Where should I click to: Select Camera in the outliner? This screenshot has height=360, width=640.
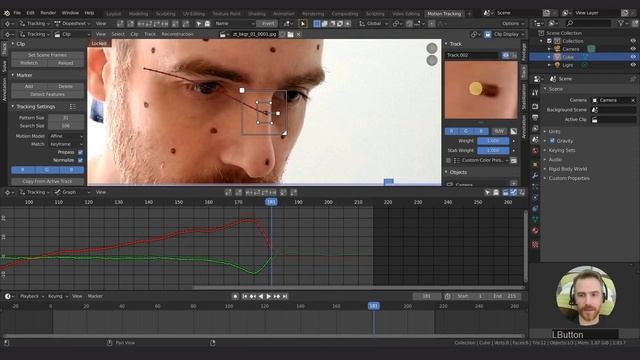(x=571, y=49)
